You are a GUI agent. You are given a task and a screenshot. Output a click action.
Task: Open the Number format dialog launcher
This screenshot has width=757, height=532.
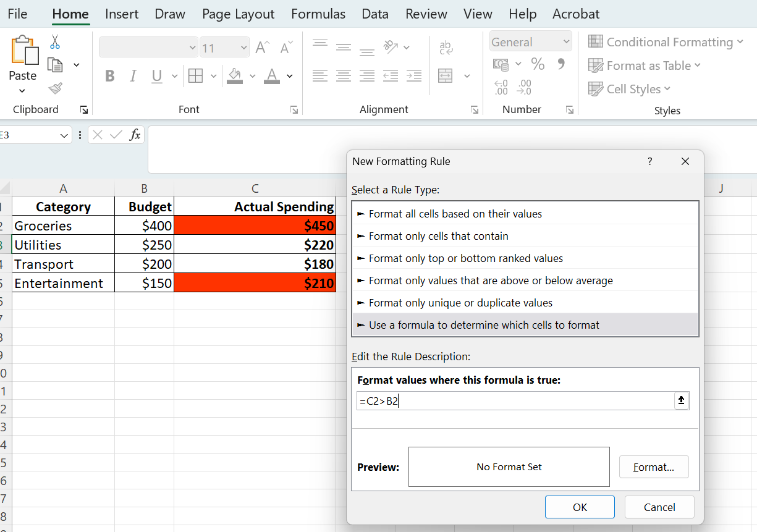569,110
